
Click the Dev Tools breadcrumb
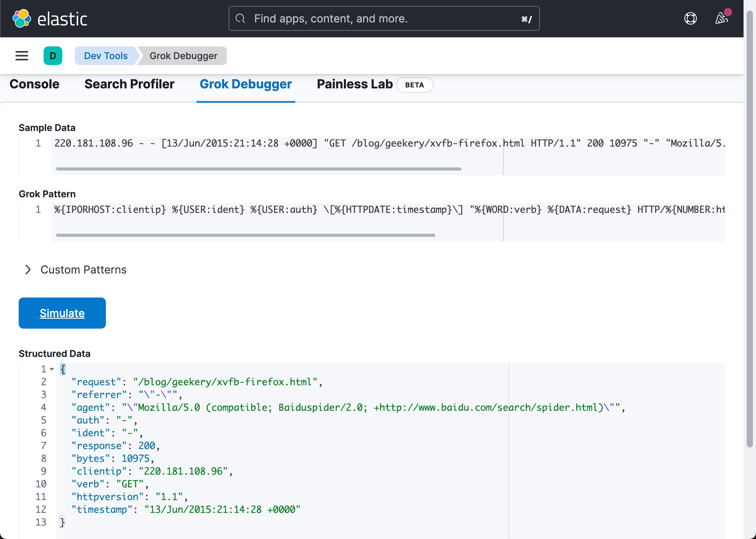pyautogui.click(x=106, y=56)
